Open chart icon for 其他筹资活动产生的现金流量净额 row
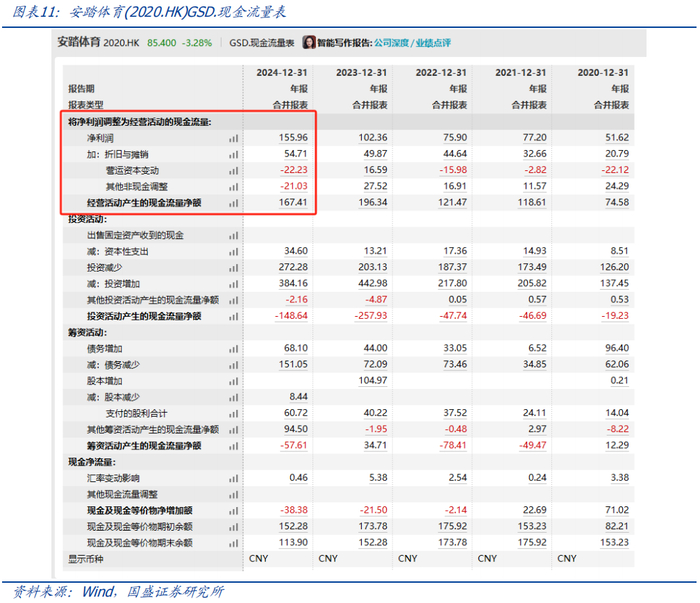The width and height of the screenshot is (700, 603). pyautogui.click(x=233, y=430)
